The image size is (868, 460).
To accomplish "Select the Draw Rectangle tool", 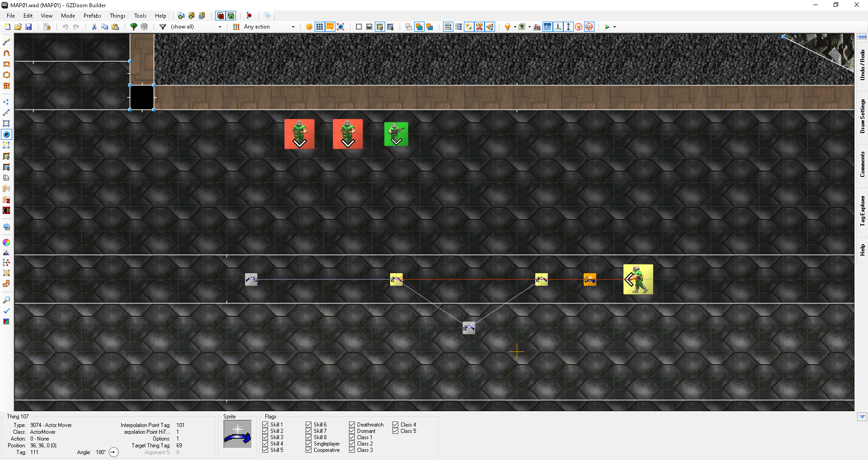I will 6,64.
